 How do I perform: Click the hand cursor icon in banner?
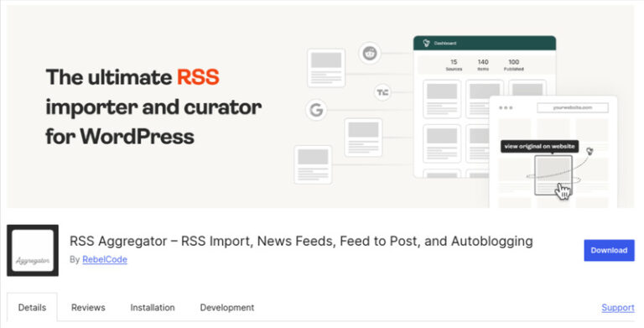pyautogui.click(x=563, y=191)
